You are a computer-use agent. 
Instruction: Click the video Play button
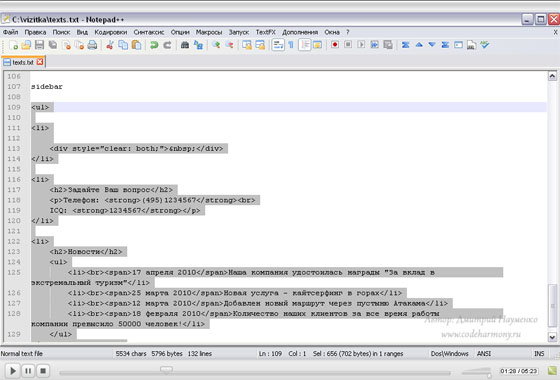point(12,371)
